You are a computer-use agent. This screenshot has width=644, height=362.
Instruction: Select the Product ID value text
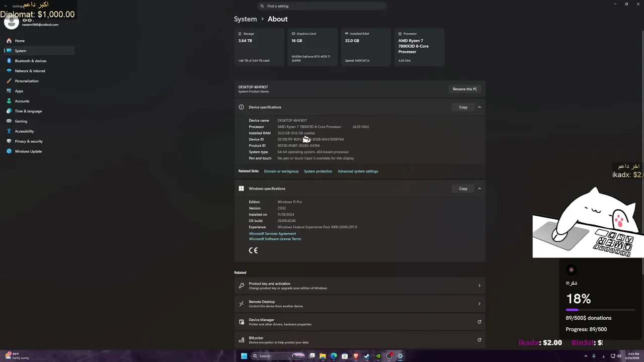click(298, 146)
